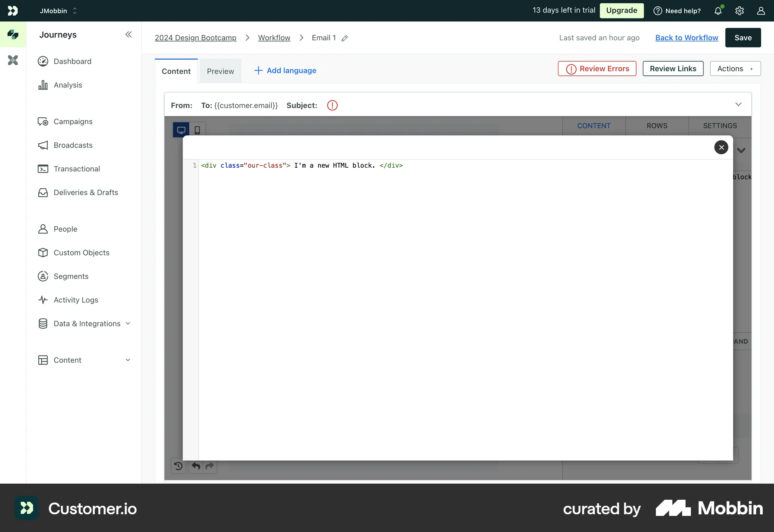Viewport: 774px width, 532px height.
Task: Click the error icon next to Subject
Action: tap(332, 105)
